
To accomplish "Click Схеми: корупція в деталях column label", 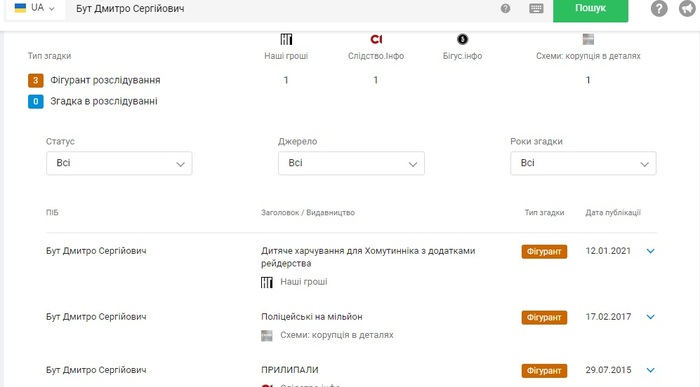I will [588, 56].
